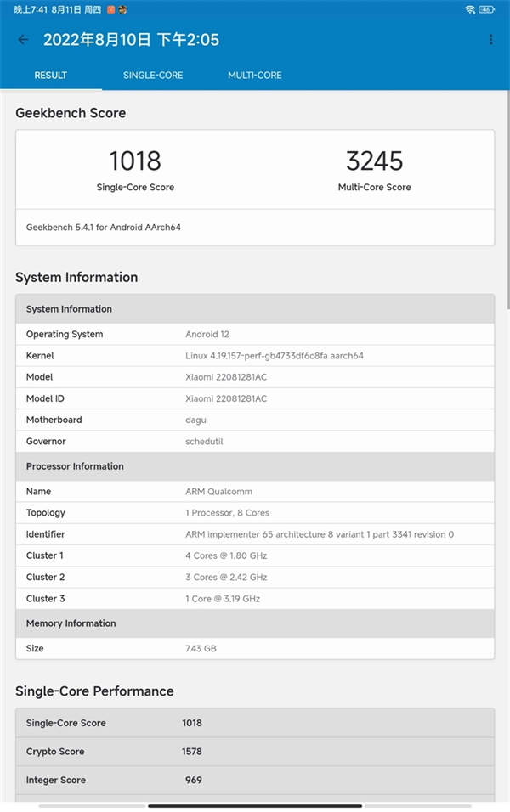Select the Operating System row

tap(254, 335)
